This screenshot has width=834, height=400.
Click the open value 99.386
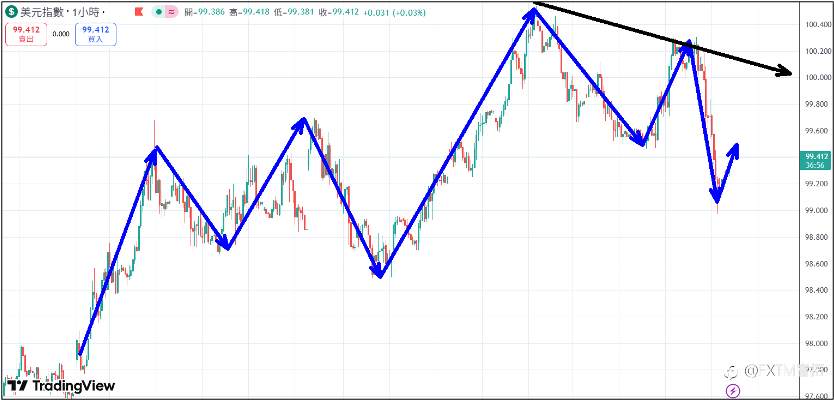pyautogui.click(x=212, y=12)
